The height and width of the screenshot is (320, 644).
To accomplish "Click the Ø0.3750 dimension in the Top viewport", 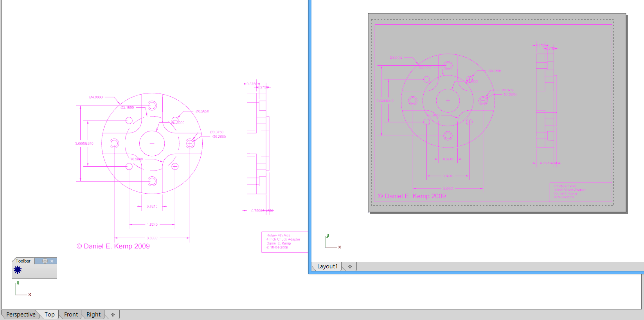I will pos(217,132).
